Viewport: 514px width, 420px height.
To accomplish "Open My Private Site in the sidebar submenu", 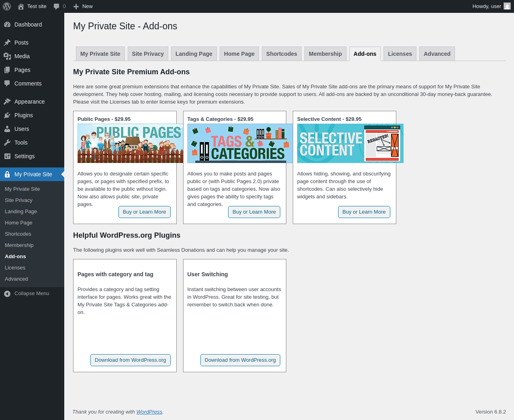I will (22, 189).
